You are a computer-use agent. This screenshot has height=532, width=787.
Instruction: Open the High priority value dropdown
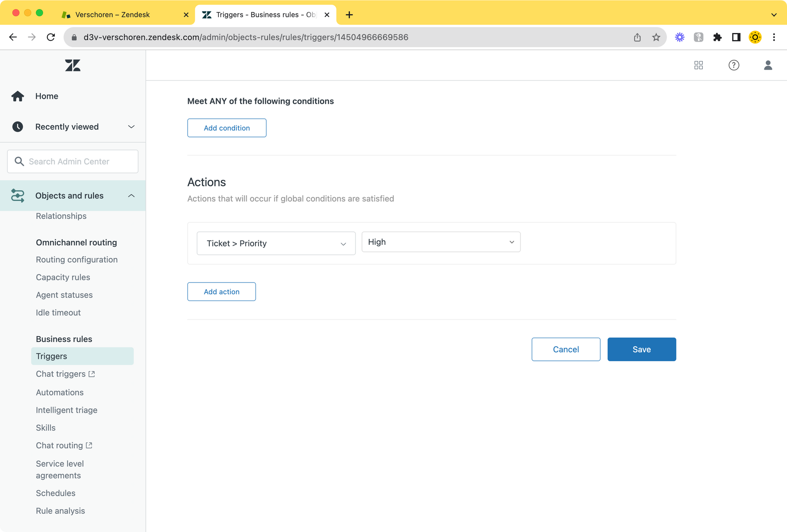441,242
